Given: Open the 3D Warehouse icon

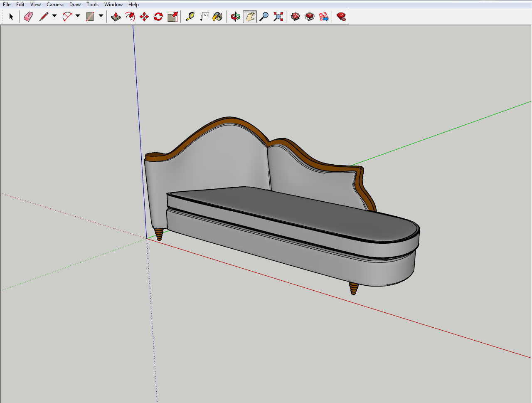Looking at the screenshot, I should click(296, 17).
